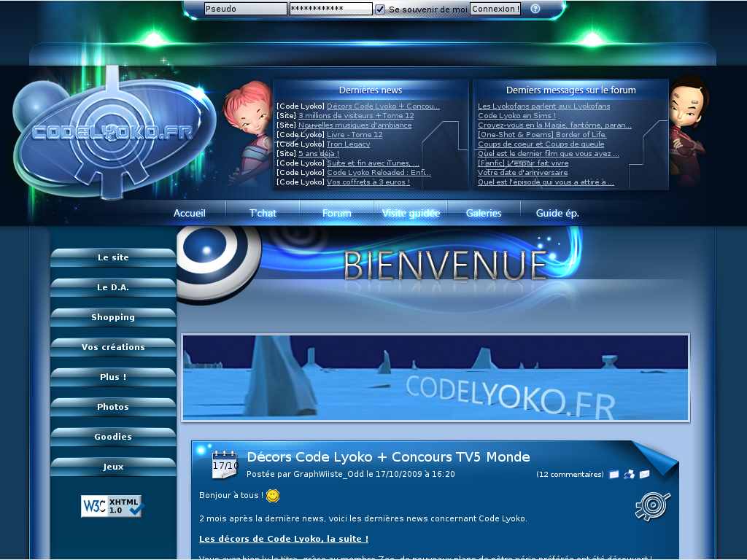The width and height of the screenshot is (747, 560).
Task: Expand the Photos sidebar menu
Action: (113, 407)
